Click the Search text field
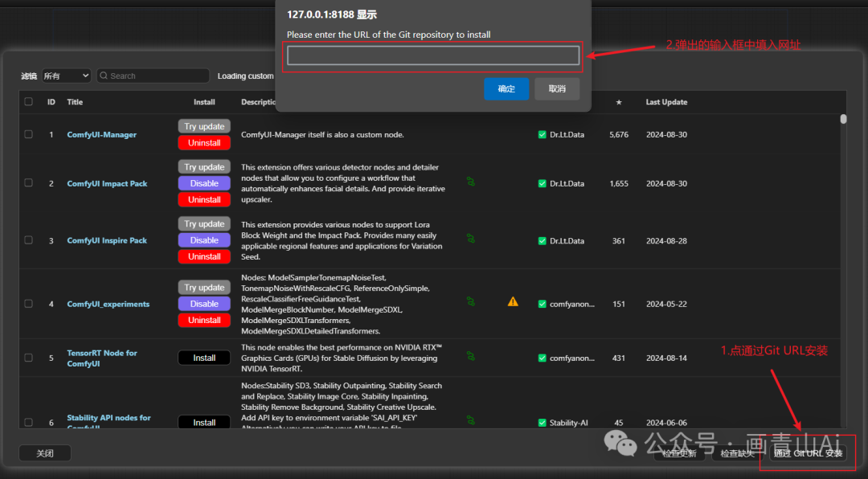This screenshot has width=868, height=479. click(154, 76)
